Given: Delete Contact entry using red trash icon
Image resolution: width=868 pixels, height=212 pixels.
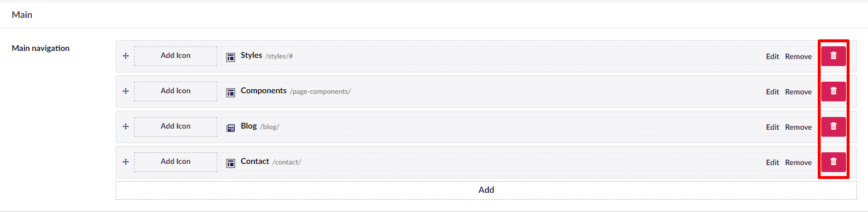Looking at the screenshot, I should 833,162.
